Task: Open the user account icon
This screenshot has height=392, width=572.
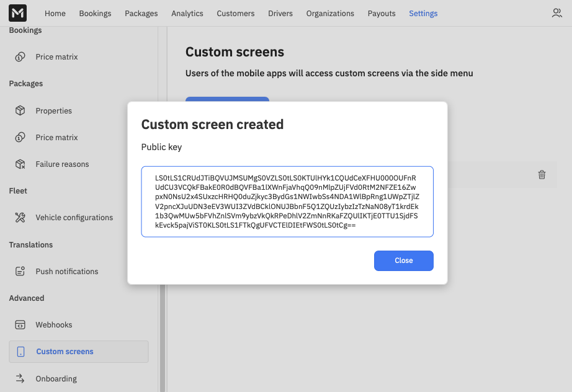Action: tap(556, 13)
